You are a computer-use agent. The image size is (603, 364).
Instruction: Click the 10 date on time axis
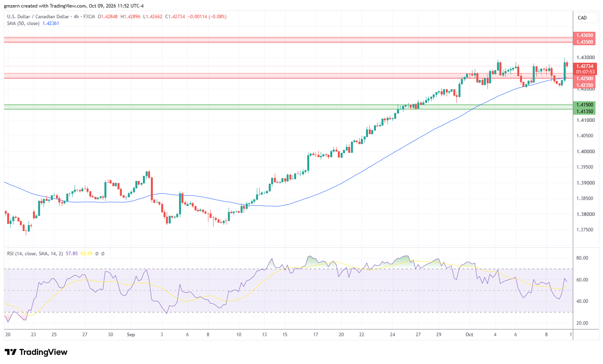pos(239,335)
